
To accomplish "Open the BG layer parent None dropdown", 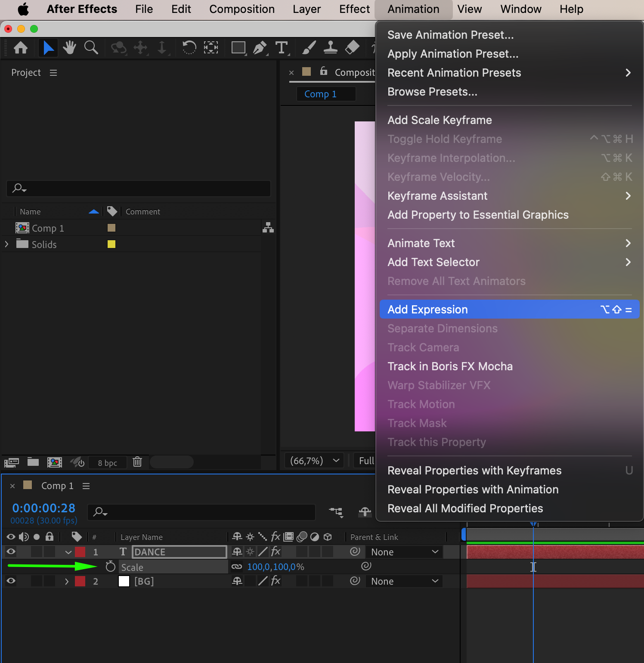I will (404, 581).
